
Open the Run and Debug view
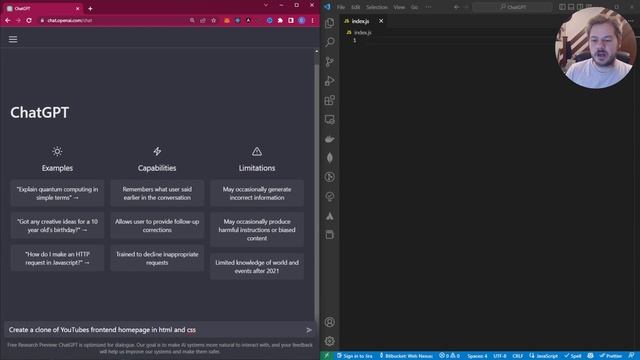[330, 81]
